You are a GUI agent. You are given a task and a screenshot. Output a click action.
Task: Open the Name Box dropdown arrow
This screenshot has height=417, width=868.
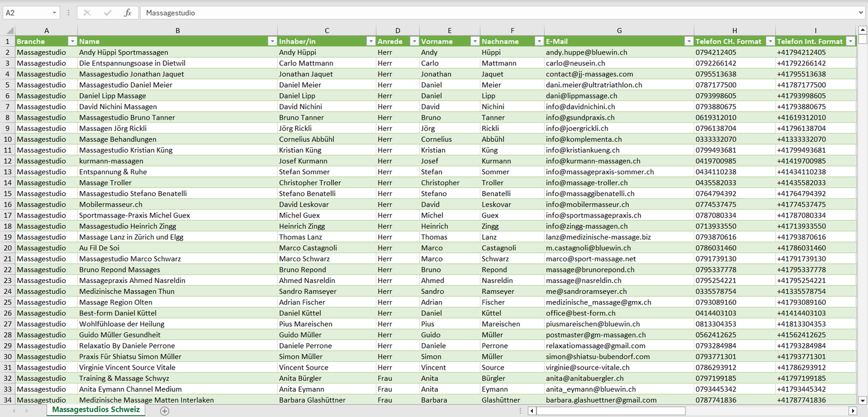click(x=54, y=13)
